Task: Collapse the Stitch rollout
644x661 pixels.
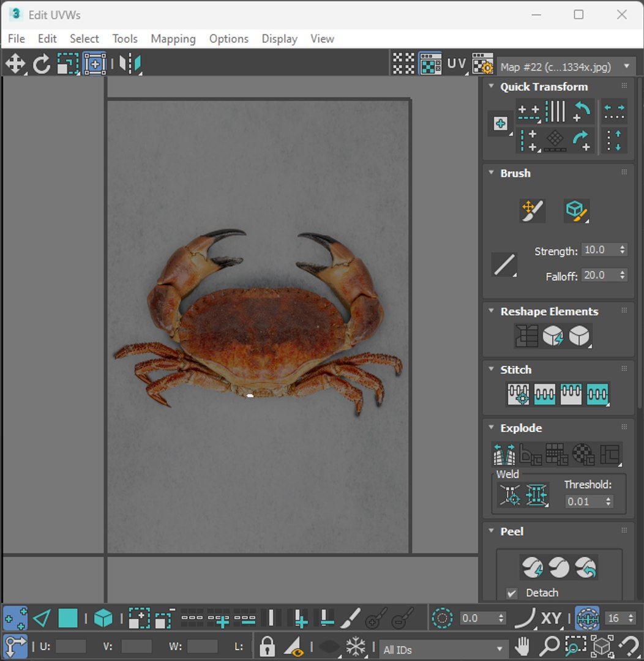Action: [491, 369]
